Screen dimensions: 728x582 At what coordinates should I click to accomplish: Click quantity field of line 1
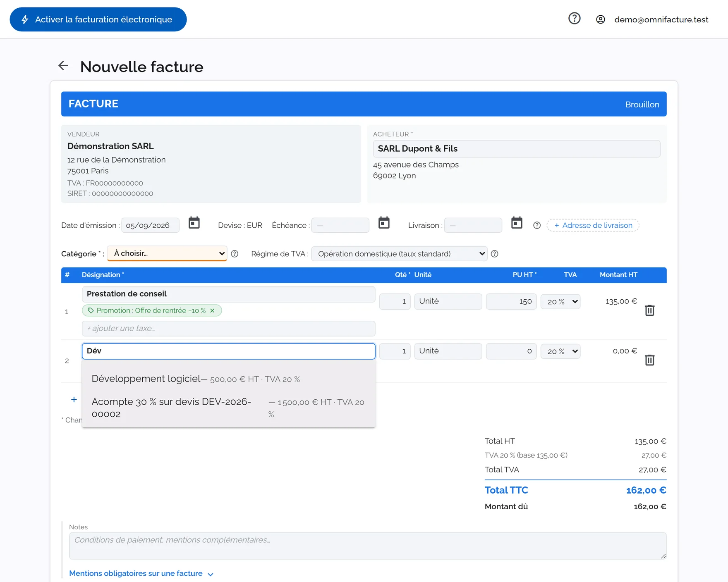[x=395, y=302]
